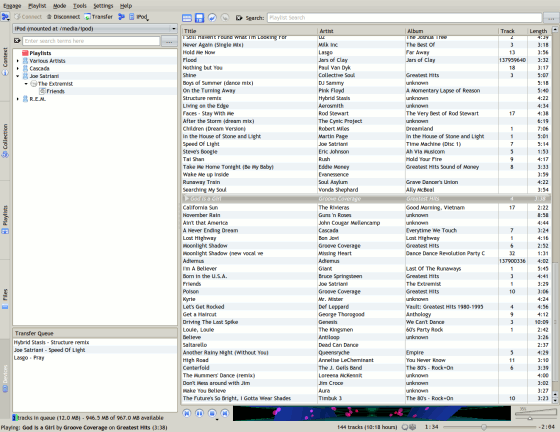Click the save playlist floppy icon
Screen dimensions: 560x432
pos(199,18)
